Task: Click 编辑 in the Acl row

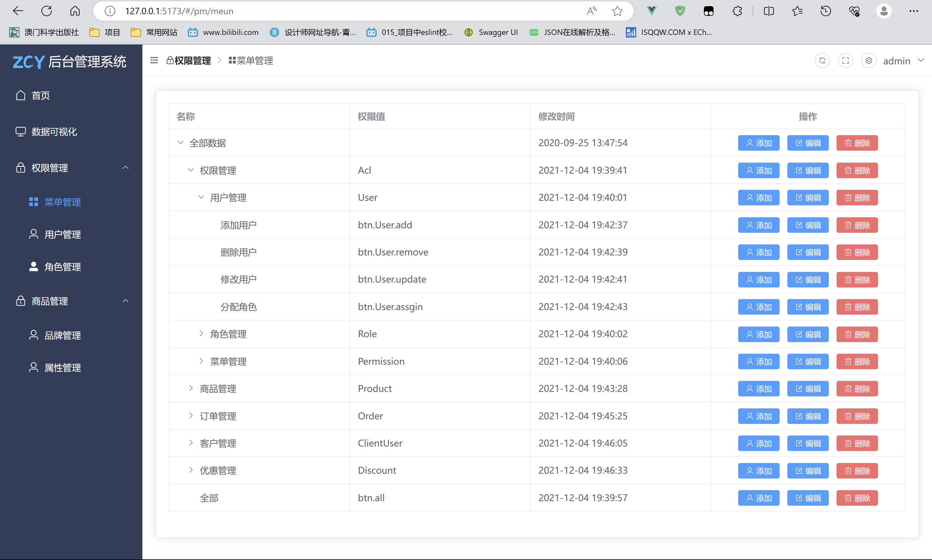Action: click(808, 171)
